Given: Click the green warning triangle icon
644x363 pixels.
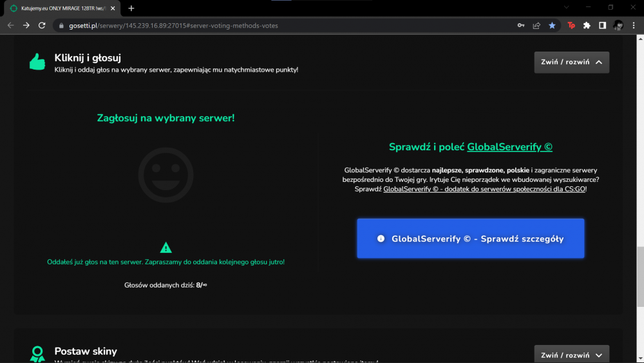Looking at the screenshot, I should 166,248.
